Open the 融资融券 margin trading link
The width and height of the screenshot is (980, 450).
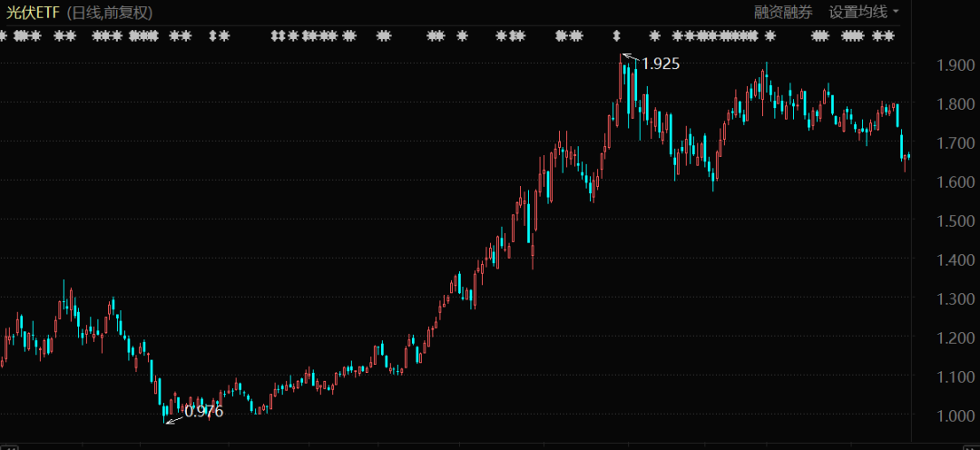783,12
